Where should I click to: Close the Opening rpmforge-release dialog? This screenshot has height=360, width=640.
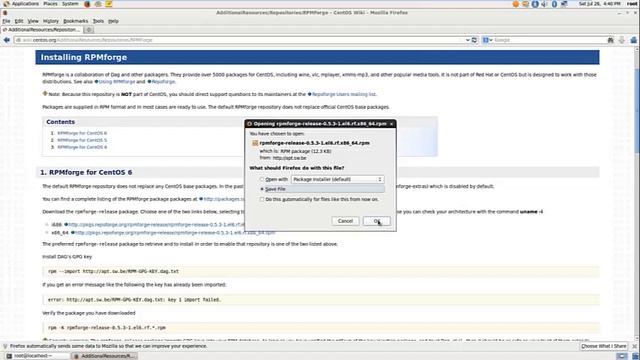(391, 124)
